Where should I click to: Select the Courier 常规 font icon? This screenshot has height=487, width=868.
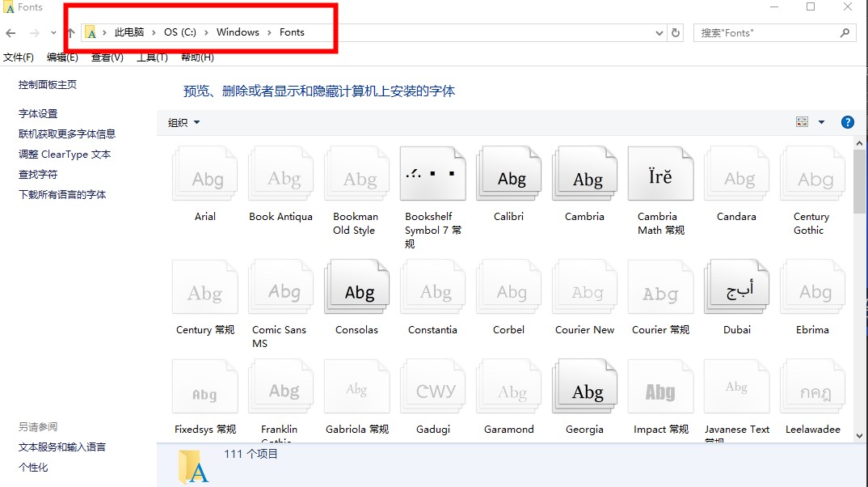[660, 286]
